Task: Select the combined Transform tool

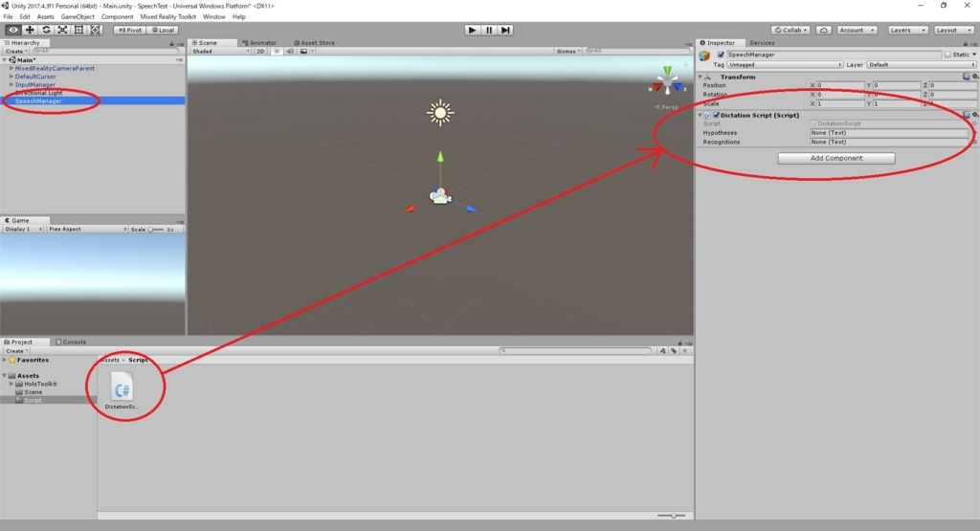Action: click(95, 30)
